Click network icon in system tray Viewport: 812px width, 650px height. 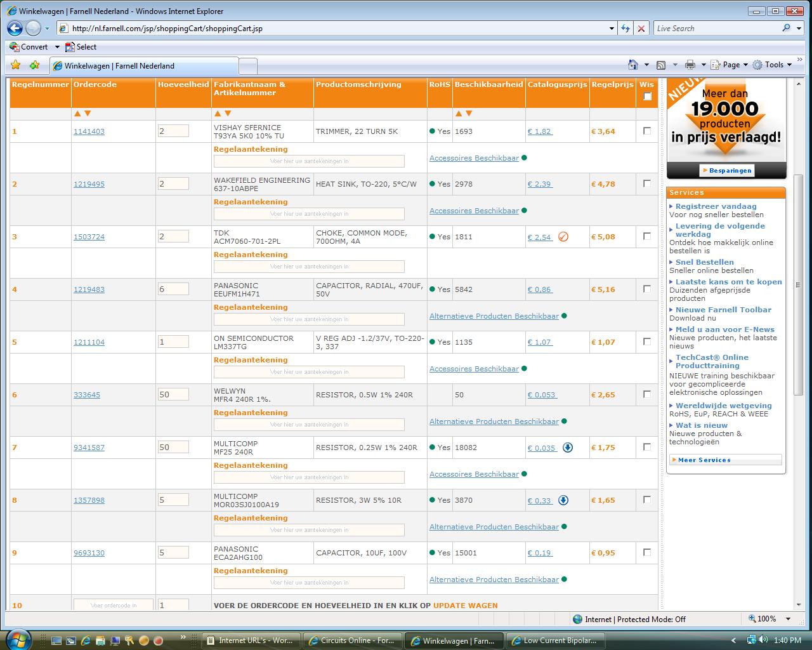[x=751, y=640]
